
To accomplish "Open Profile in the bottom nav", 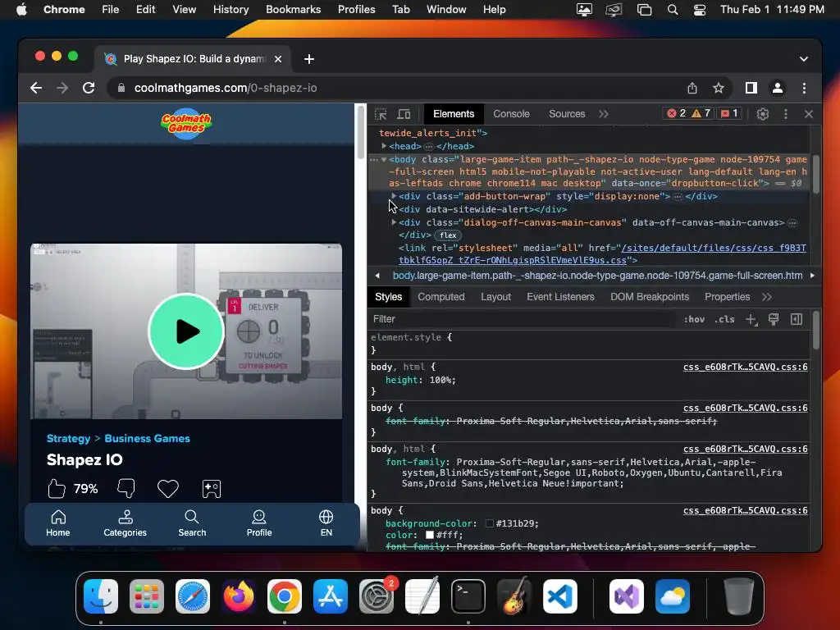I will pyautogui.click(x=259, y=523).
